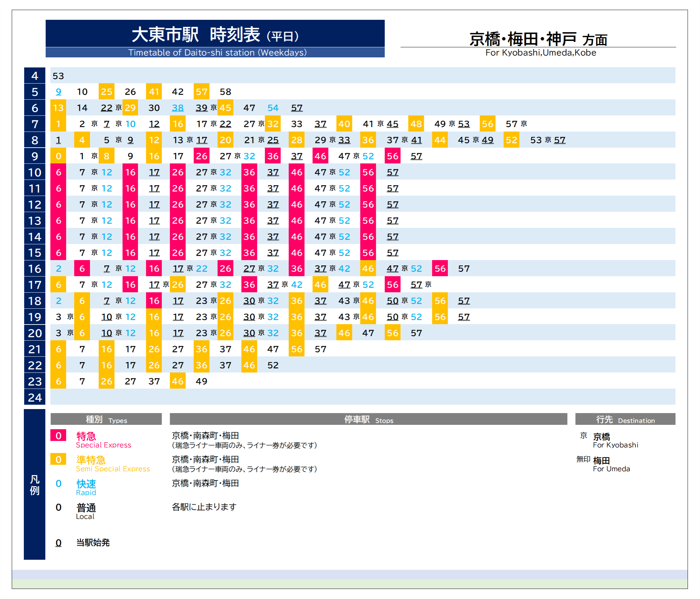This screenshot has height=599, width=700.
Task: Select the 種別 Types header
Action: tap(106, 419)
